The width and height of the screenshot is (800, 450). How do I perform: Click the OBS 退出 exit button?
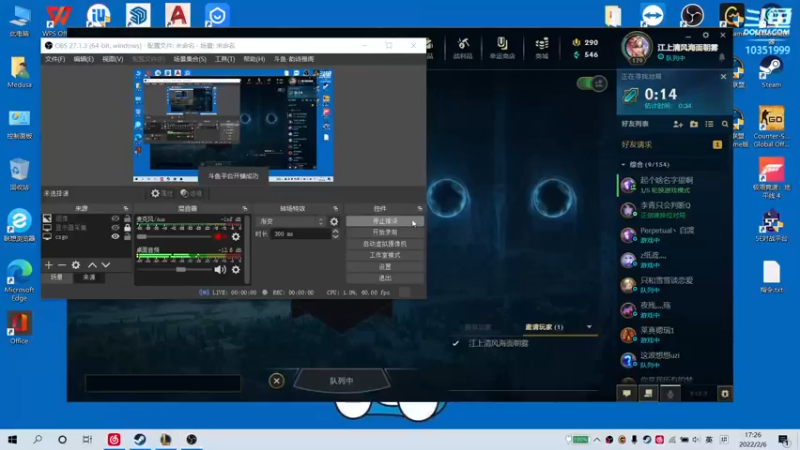pos(385,278)
